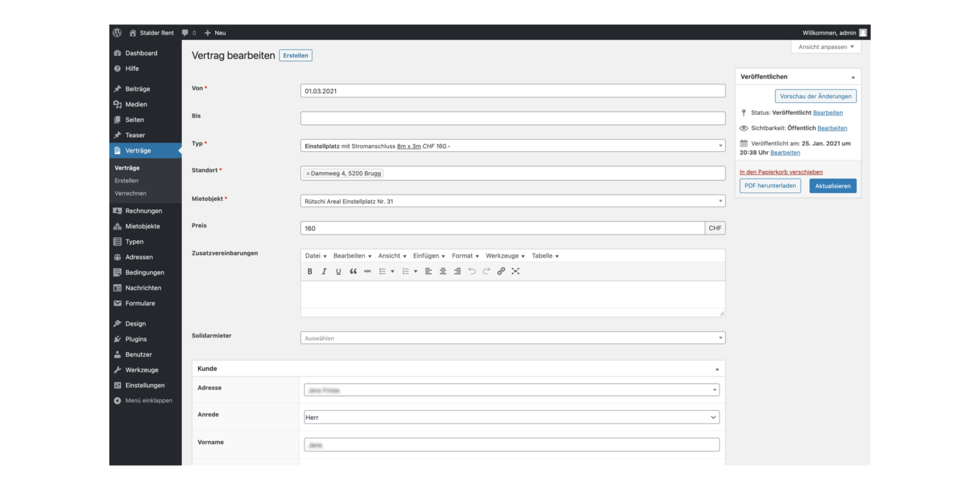Collapse the Kunde section
Viewport: 980px width, 490px height.
pyautogui.click(x=716, y=369)
